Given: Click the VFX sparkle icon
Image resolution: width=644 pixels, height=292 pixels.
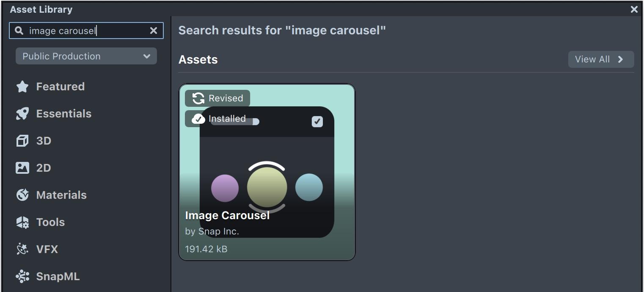Looking at the screenshot, I should click(22, 249).
